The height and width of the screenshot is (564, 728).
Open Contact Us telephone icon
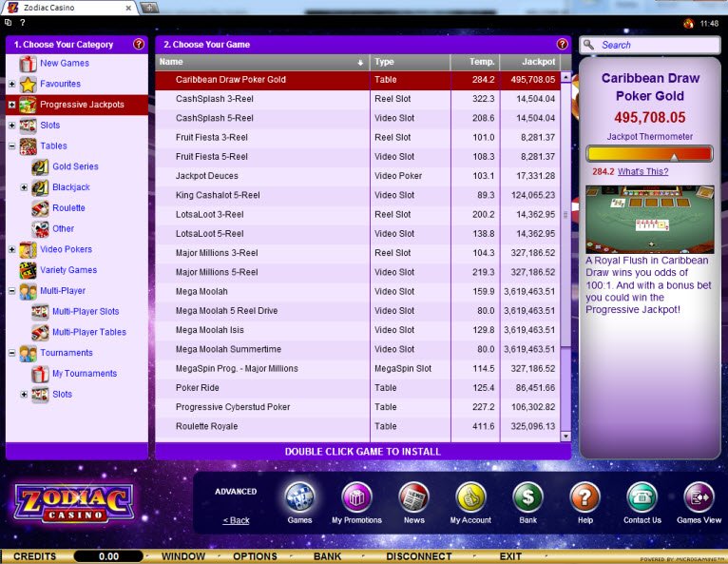coord(642,497)
